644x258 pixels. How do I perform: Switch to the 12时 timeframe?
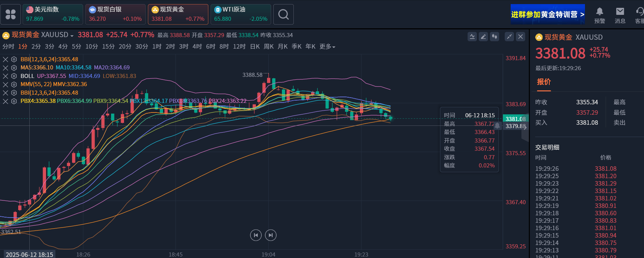point(239,46)
